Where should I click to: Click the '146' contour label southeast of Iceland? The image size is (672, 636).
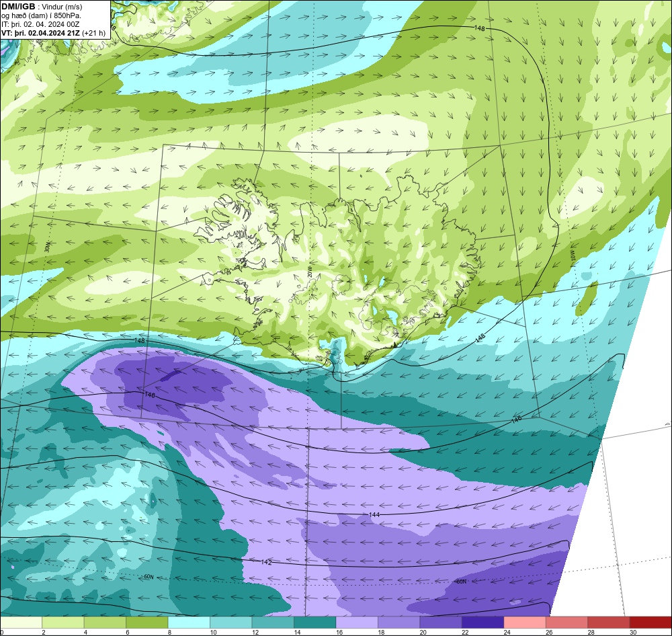516,418
